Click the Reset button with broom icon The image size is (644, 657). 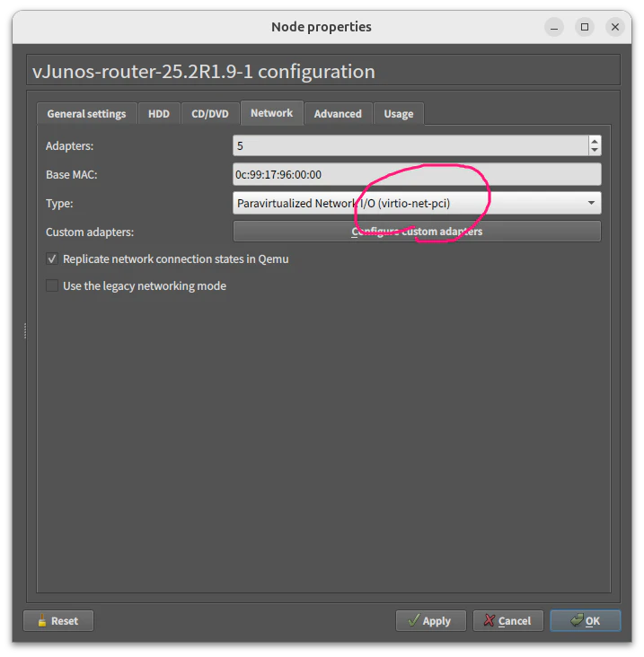click(x=58, y=620)
